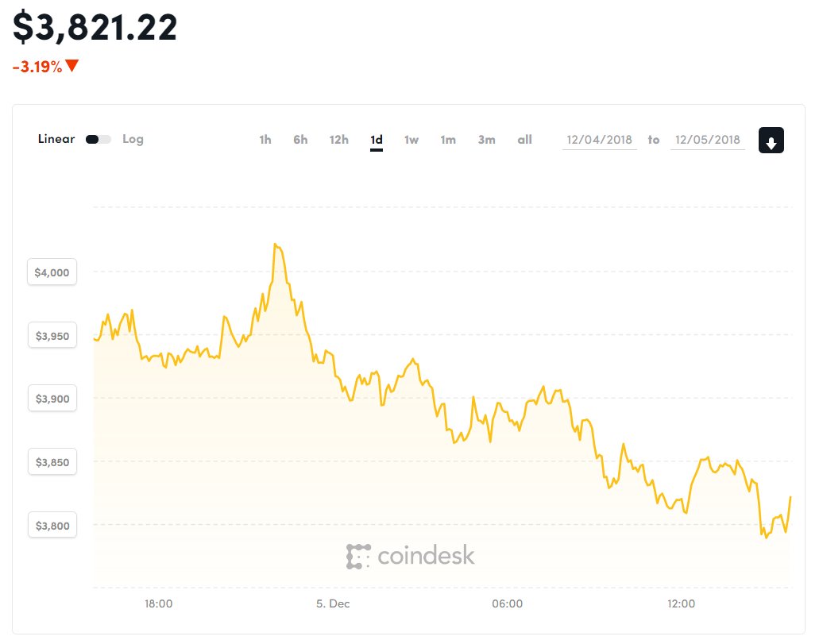Show the 1w time range
The width and height of the screenshot is (823, 644).
[411, 140]
